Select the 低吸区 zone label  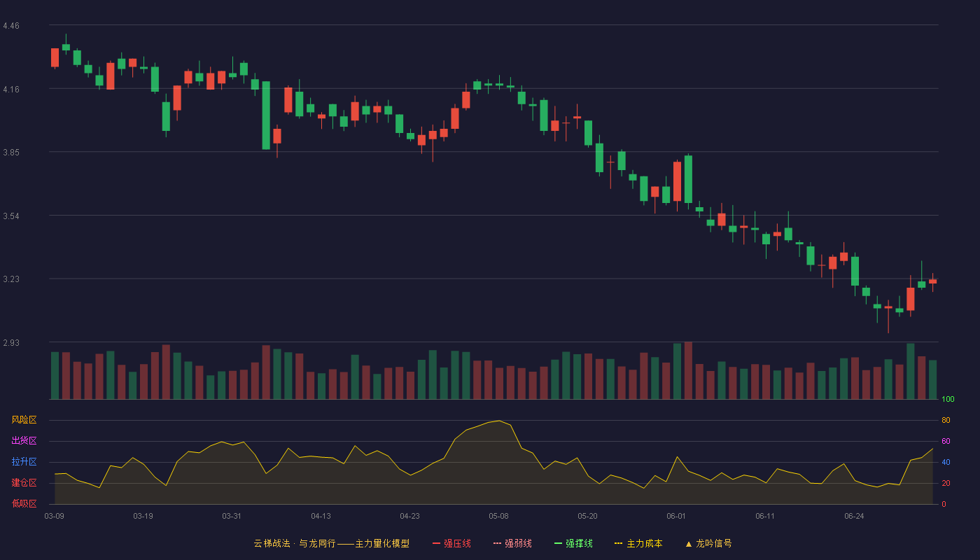pyautogui.click(x=24, y=503)
